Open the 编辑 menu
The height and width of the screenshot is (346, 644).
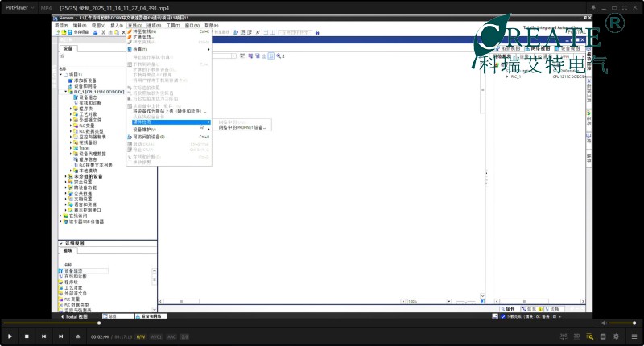(x=80, y=26)
